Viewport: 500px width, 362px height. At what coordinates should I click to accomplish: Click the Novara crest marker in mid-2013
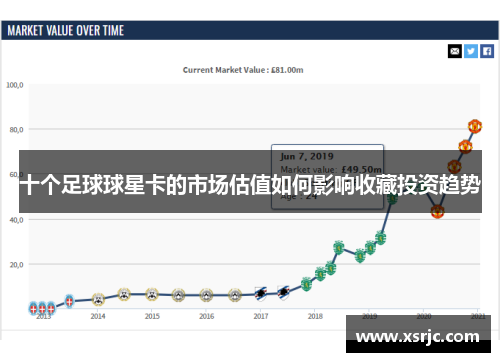[x=69, y=301]
